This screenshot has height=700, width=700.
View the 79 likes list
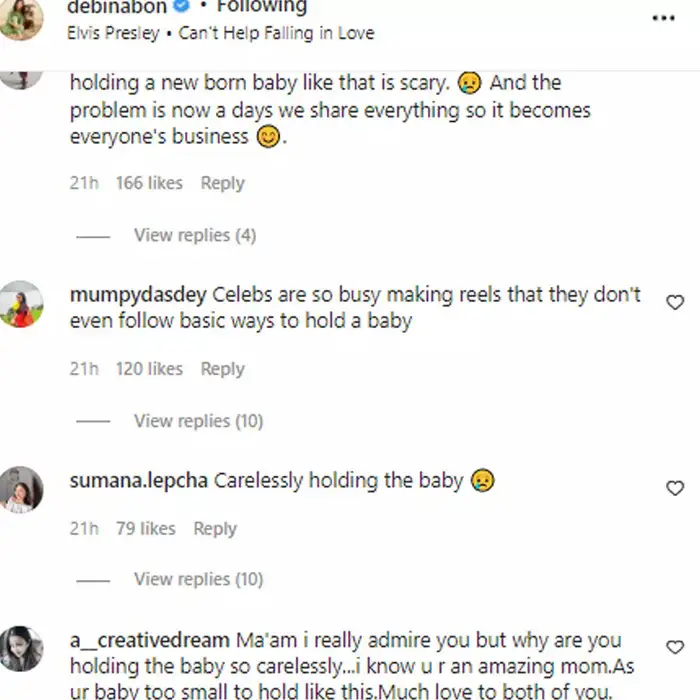145,528
